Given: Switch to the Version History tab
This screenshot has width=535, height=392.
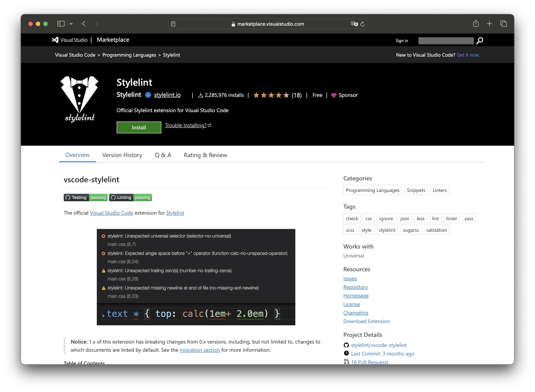Looking at the screenshot, I should (122, 155).
